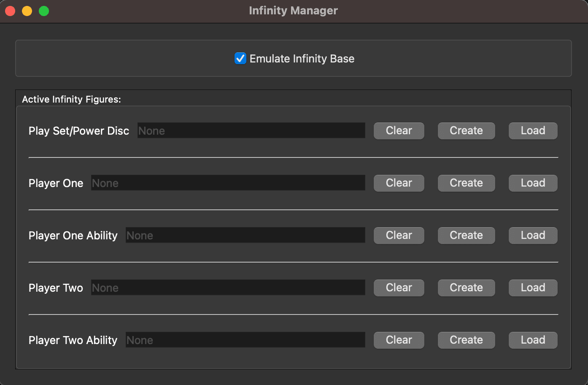Create a Player Two Ability figure
This screenshot has width=588, height=385.
tap(467, 340)
